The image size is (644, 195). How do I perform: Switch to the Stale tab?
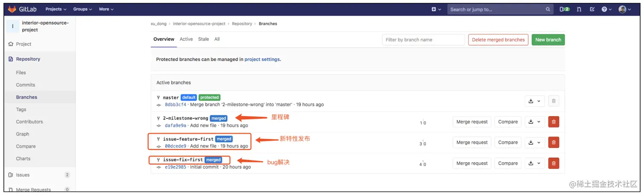(x=204, y=39)
